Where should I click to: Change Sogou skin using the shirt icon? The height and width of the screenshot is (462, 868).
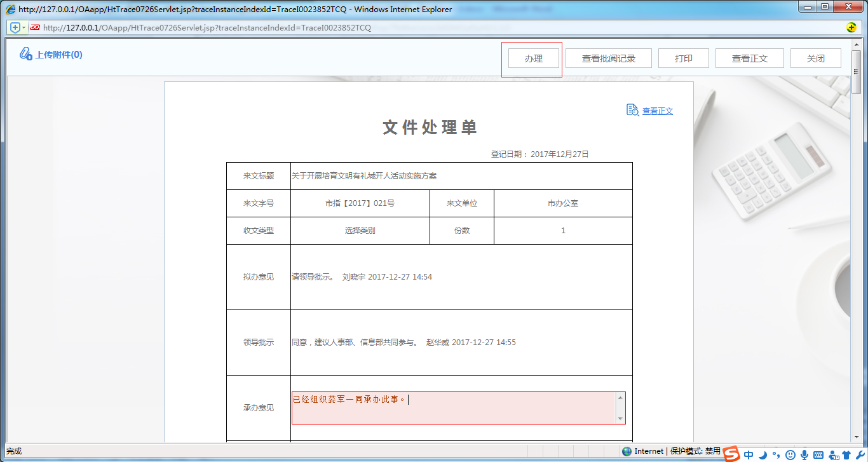click(846, 454)
